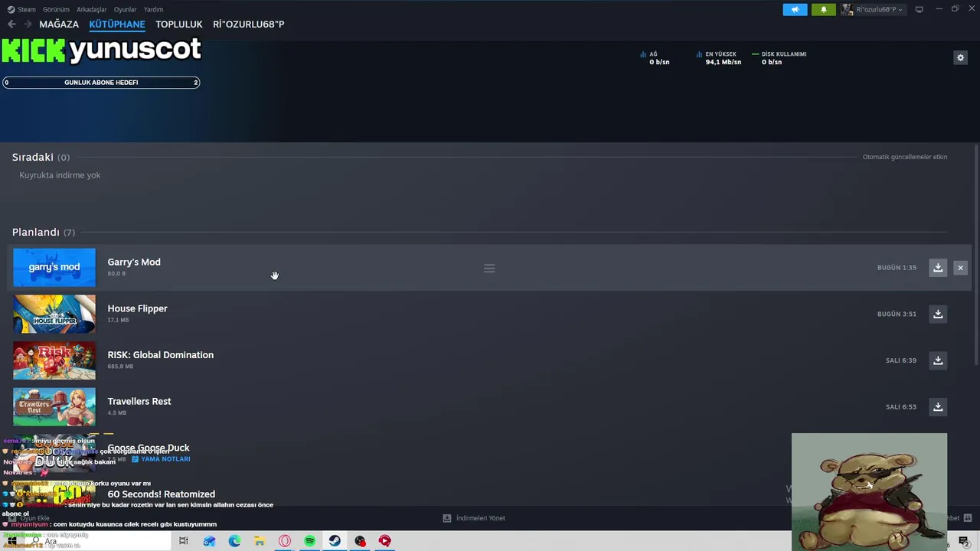Click the Sıradaki (0) heading
Viewport: 980px width, 551px height.
41,157
